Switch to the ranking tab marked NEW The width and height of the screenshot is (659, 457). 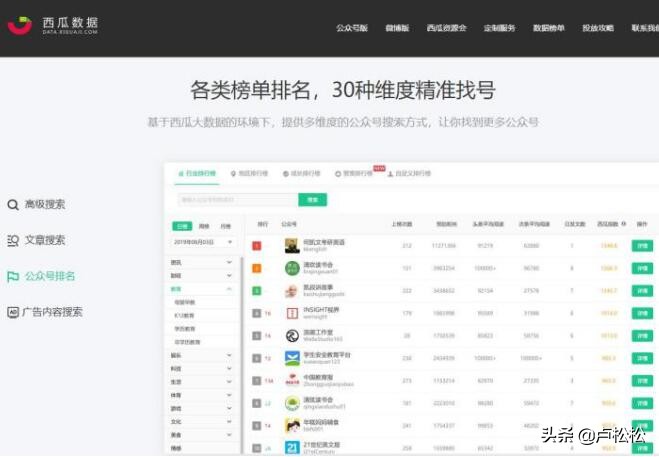click(354, 174)
